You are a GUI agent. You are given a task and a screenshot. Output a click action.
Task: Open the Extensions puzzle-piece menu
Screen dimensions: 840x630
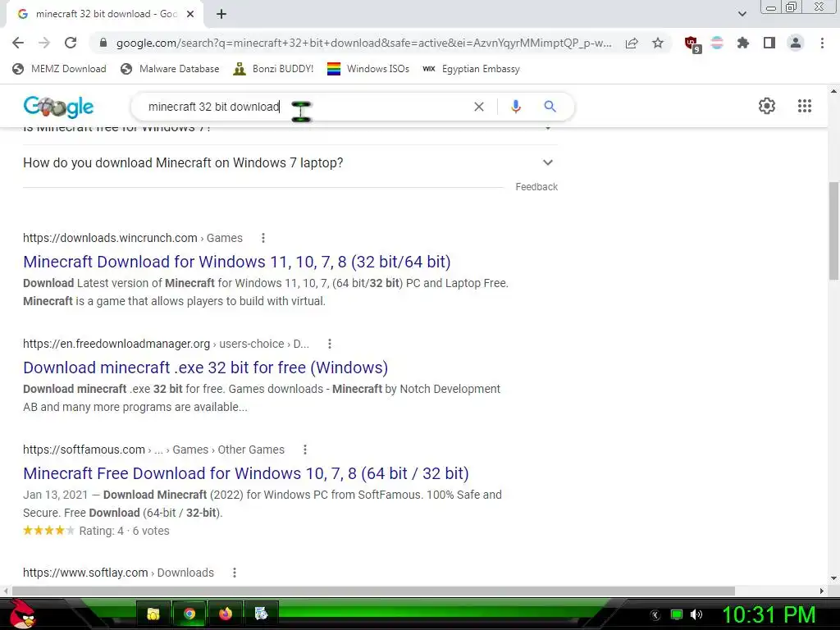coord(742,43)
